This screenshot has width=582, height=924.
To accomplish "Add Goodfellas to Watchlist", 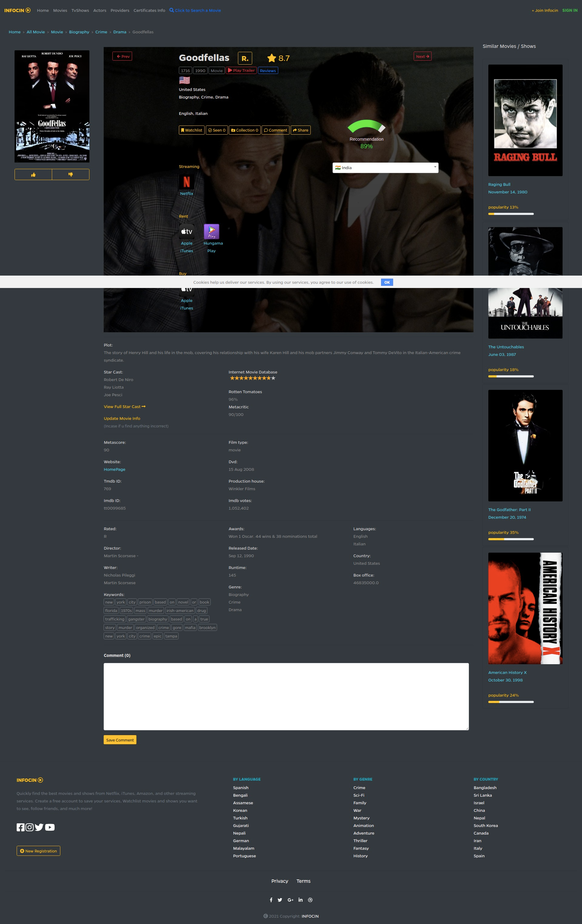I will 192,130.
